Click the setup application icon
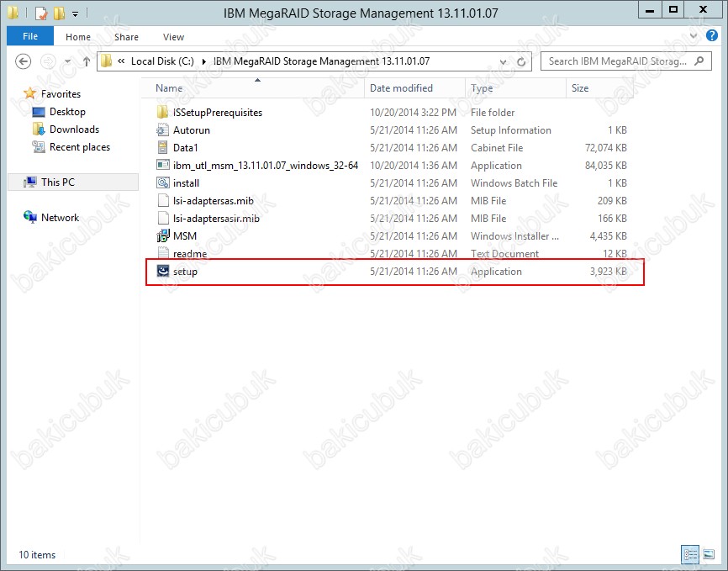This screenshot has width=728, height=571. click(x=163, y=272)
